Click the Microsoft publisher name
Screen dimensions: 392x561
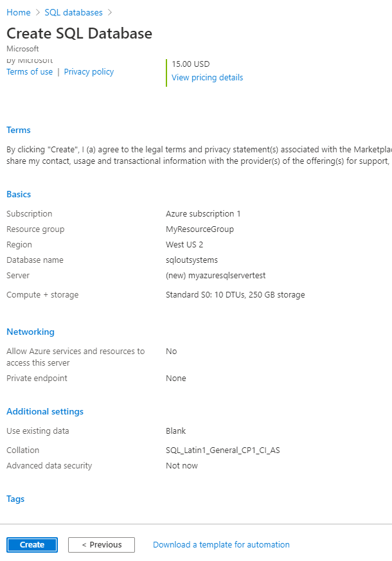coord(22,48)
